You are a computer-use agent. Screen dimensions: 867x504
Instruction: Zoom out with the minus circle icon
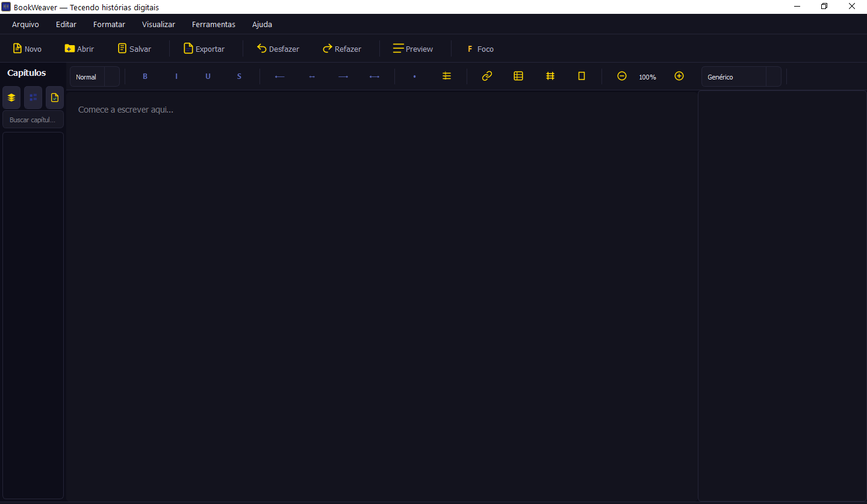point(622,76)
